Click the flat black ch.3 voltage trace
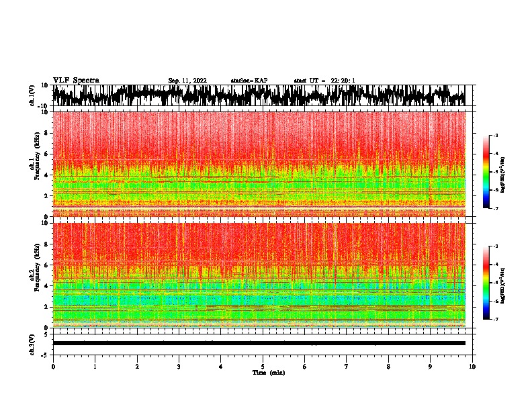This screenshot has height=411, width=532. click(x=259, y=343)
